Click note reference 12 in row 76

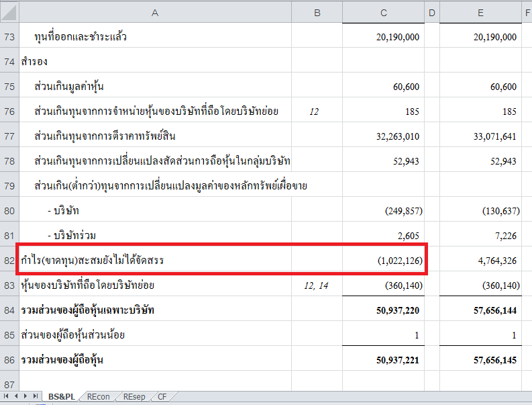point(314,111)
